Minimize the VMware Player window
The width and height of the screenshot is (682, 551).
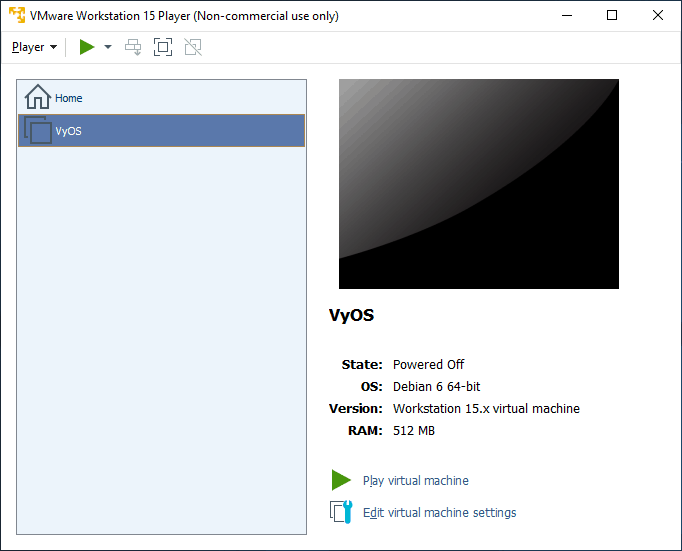tap(567, 15)
